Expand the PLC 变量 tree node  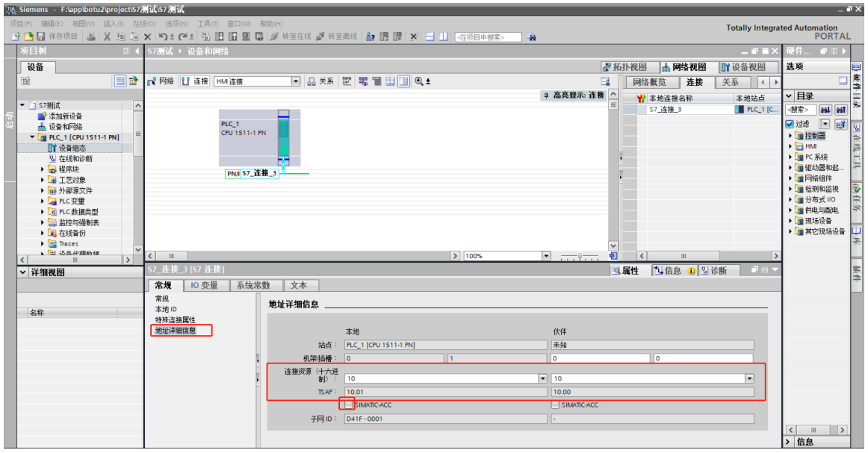click(43, 201)
